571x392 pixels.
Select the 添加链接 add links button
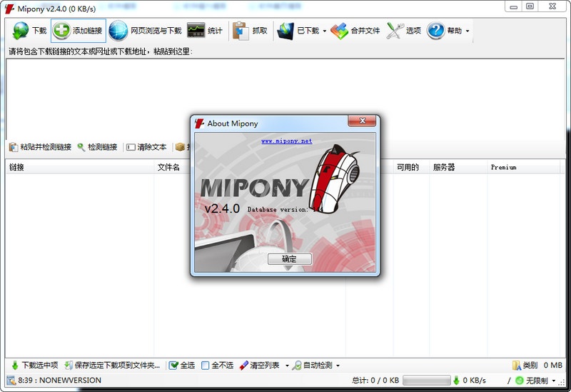pyautogui.click(x=79, y=31)
